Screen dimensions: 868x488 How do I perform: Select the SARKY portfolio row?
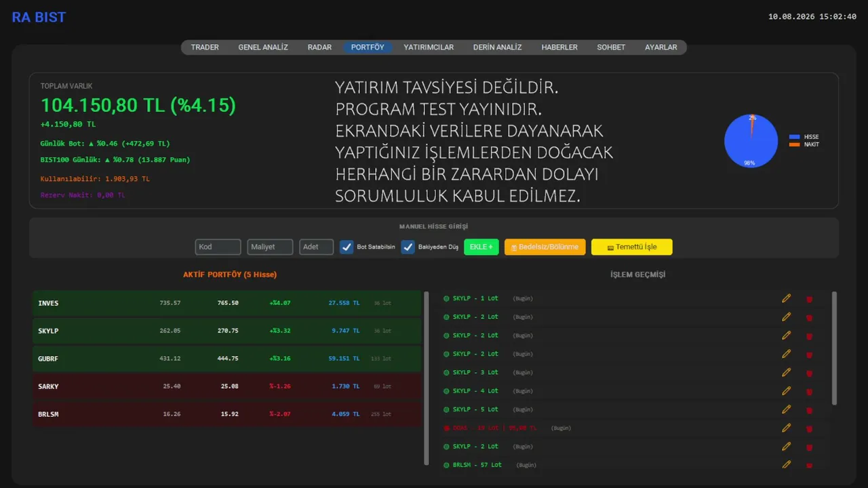coord(227,386)
